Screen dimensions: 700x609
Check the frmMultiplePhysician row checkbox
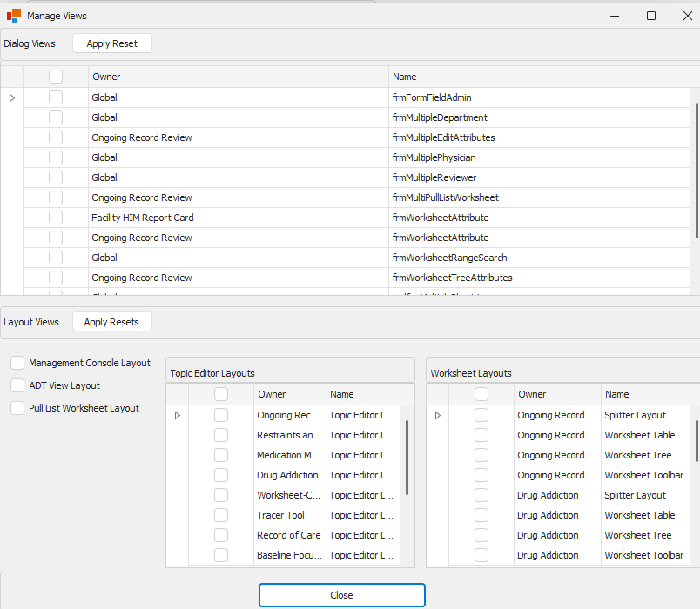56,157
